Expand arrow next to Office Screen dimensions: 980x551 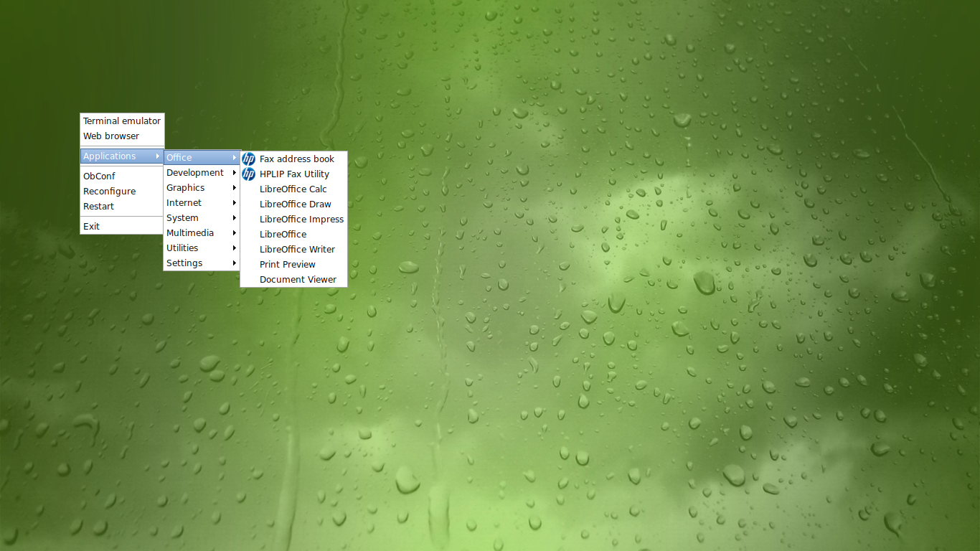click(234, 158)
